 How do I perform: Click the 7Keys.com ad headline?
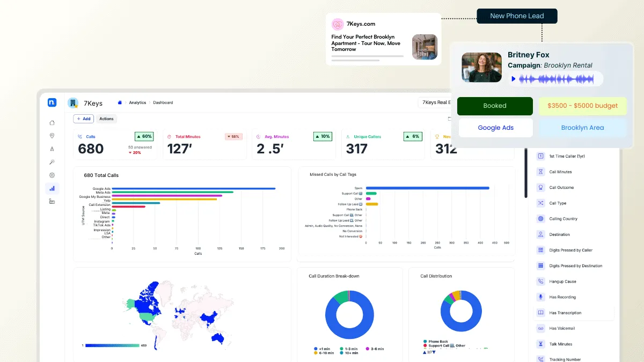tap(367, 43)
